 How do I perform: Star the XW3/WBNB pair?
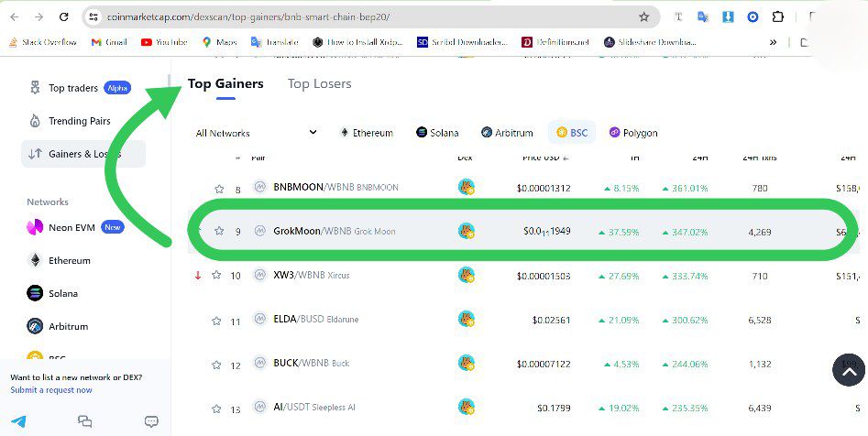216,275
